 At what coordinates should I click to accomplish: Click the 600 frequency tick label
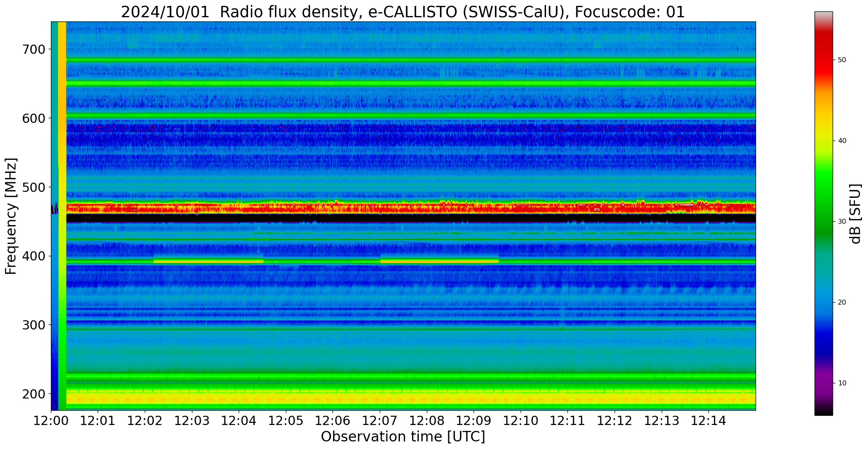click(33, 118)
